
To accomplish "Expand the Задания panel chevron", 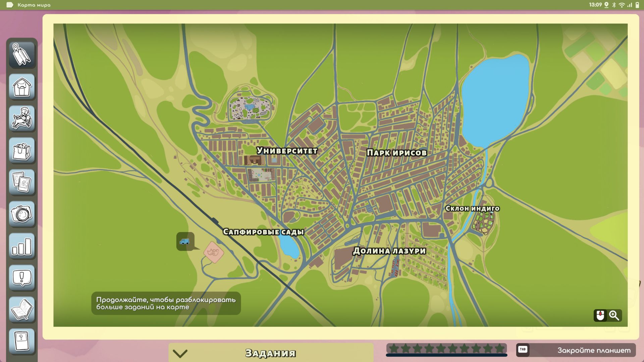I will tap(180, 353).
